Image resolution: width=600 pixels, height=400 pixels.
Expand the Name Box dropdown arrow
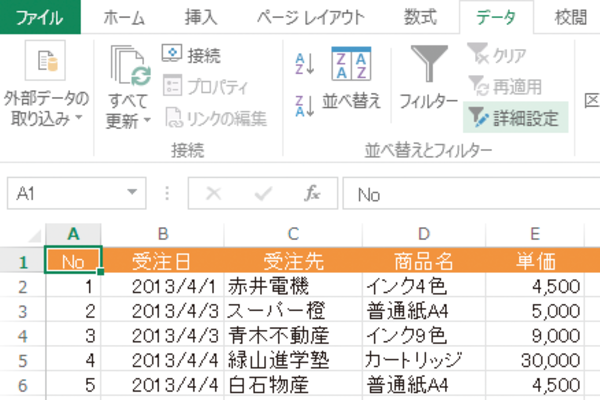132,192
